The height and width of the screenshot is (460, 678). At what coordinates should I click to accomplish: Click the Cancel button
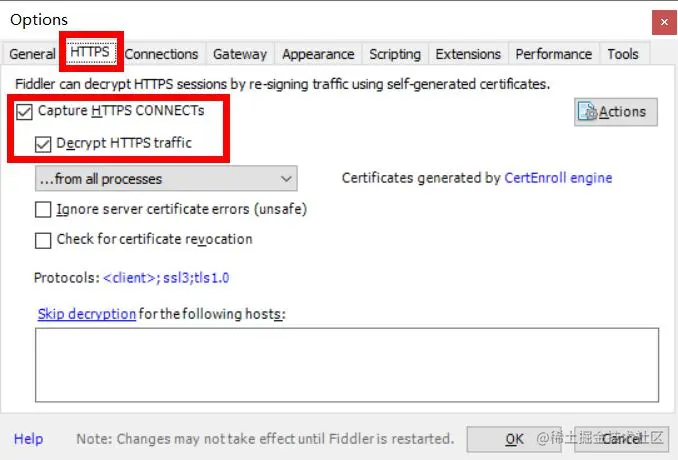621,439
